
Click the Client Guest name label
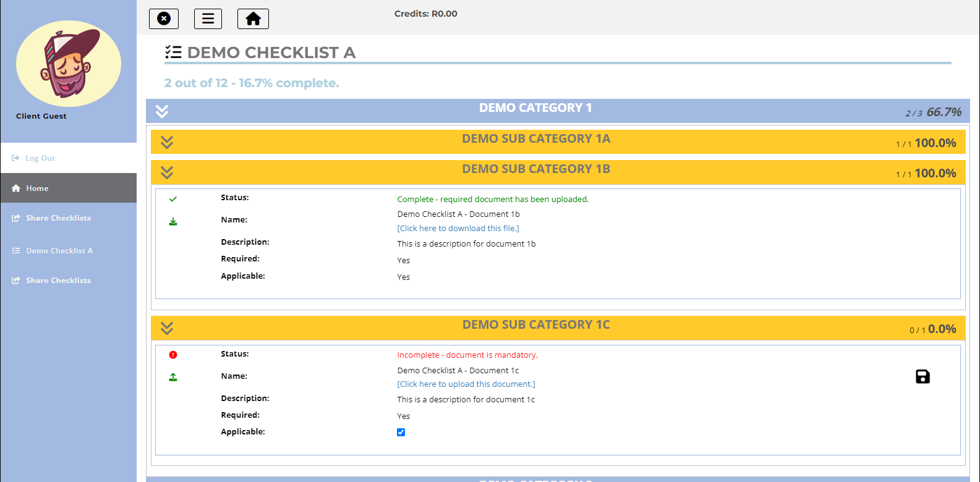click(x=41, y=116)
